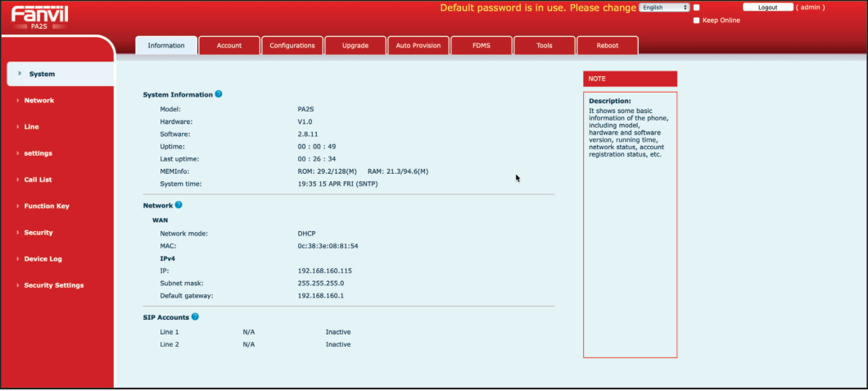The width and height of the screenshot is (868, 391).
Task: Click the Line 2 Inactive status
Action: tap(338, 344)
